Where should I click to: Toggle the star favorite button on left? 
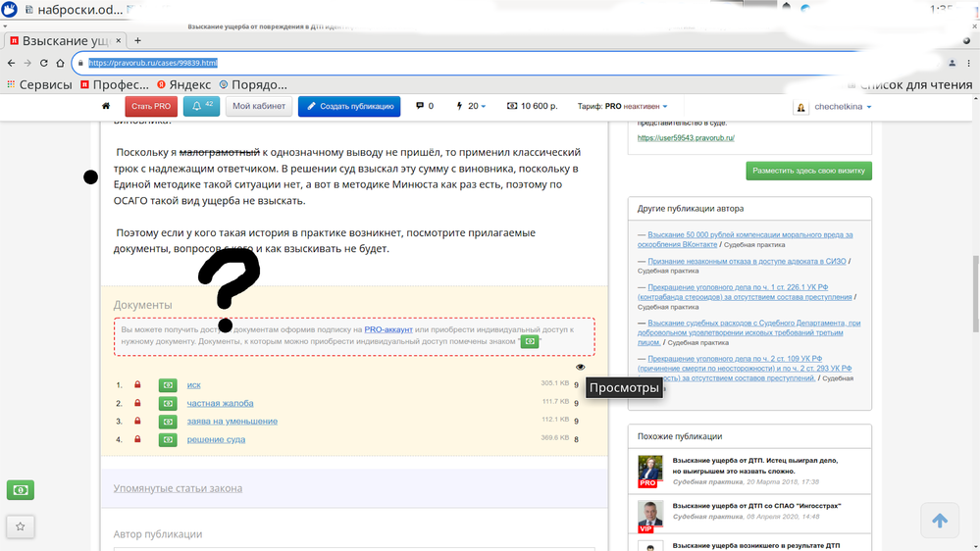[20, 526]
